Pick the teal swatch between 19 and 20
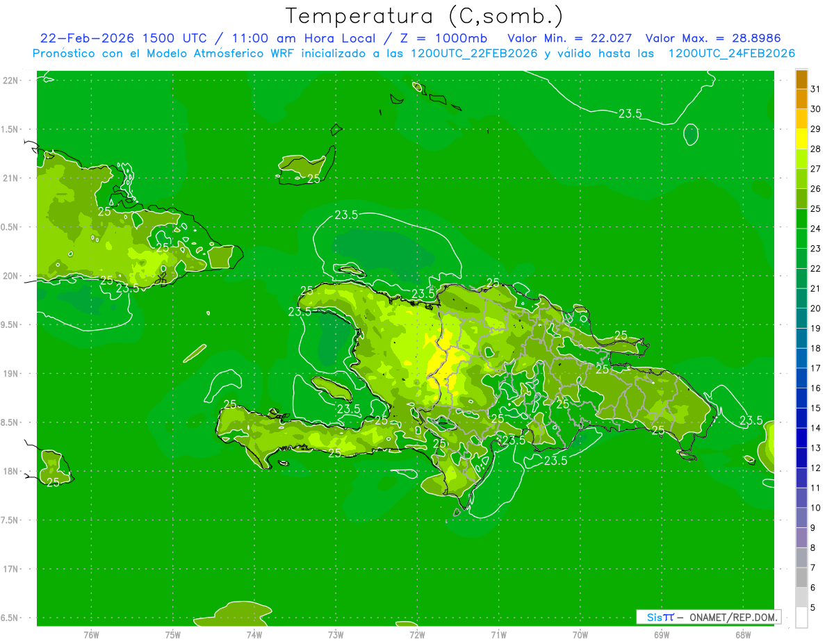834x644 pixels. [x=801, y=318]
